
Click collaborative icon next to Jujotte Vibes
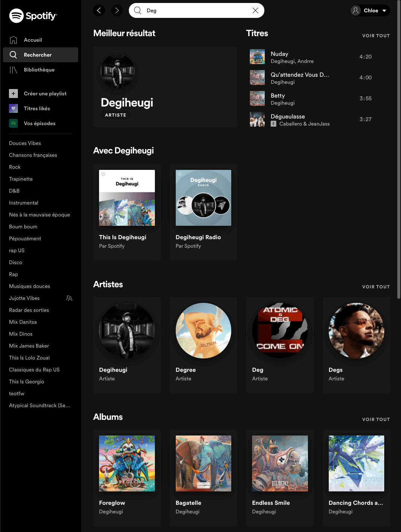[69, 298]
